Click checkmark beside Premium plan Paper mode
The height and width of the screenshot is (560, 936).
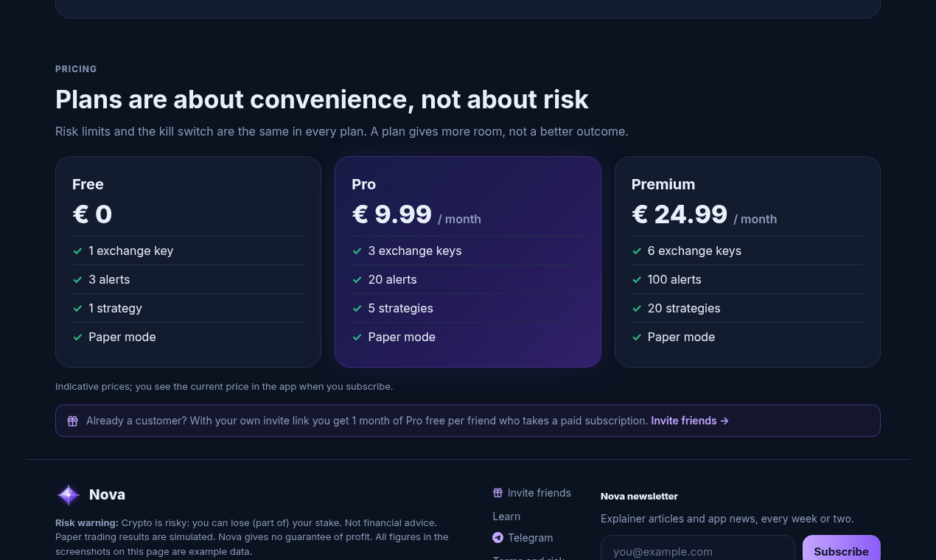(x=637, y=337)
